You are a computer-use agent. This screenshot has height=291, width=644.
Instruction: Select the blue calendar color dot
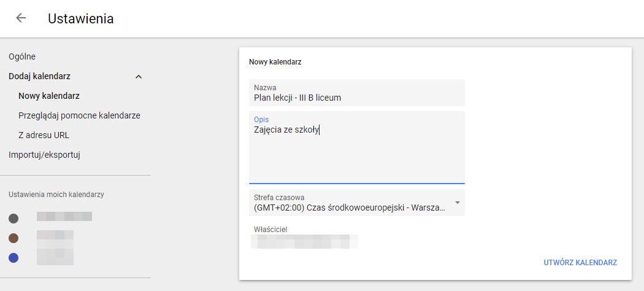point(13,258)
